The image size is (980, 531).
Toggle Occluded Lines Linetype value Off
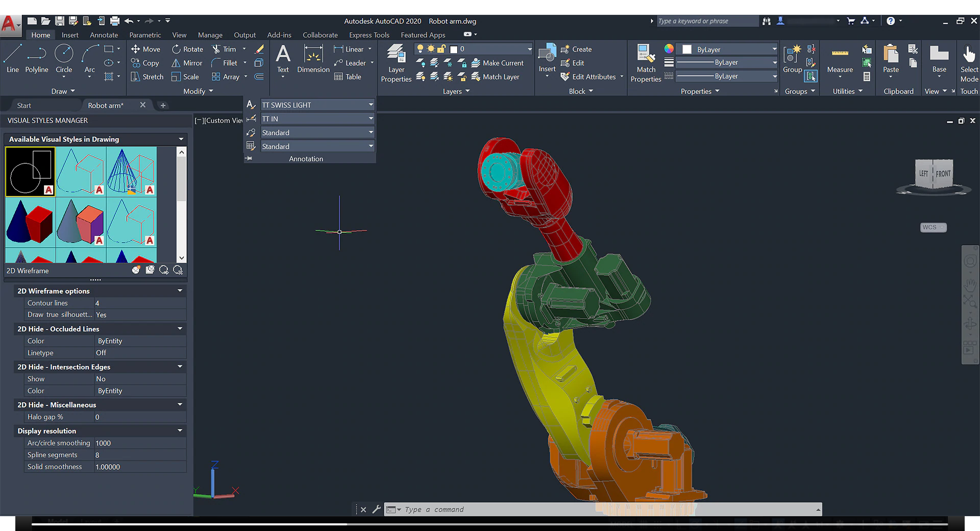coord(140,353)
